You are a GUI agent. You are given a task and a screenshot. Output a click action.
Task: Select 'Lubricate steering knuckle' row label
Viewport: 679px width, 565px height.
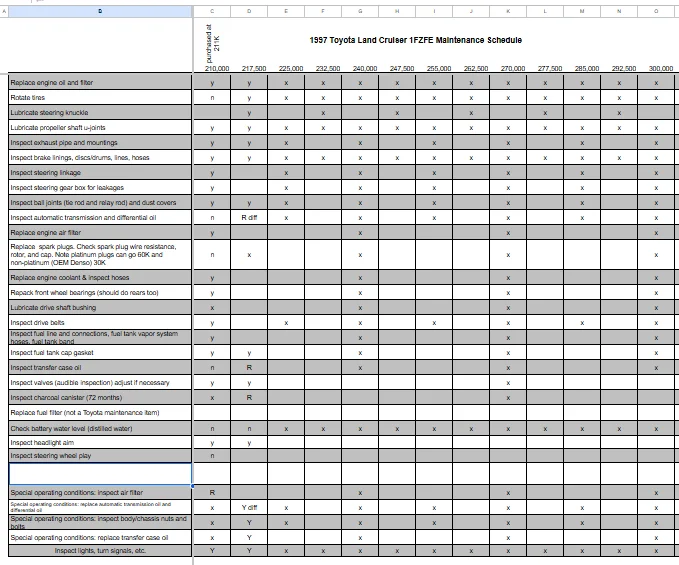pyautogui.click(x=100, y=113)
